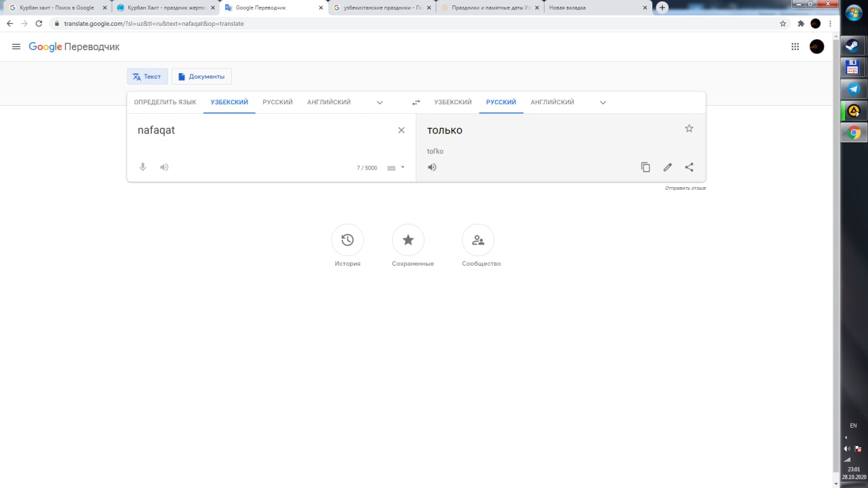The width and height of the screenshot is (868, 488).
Task: Go back in browser history
Action: point(9,23)
